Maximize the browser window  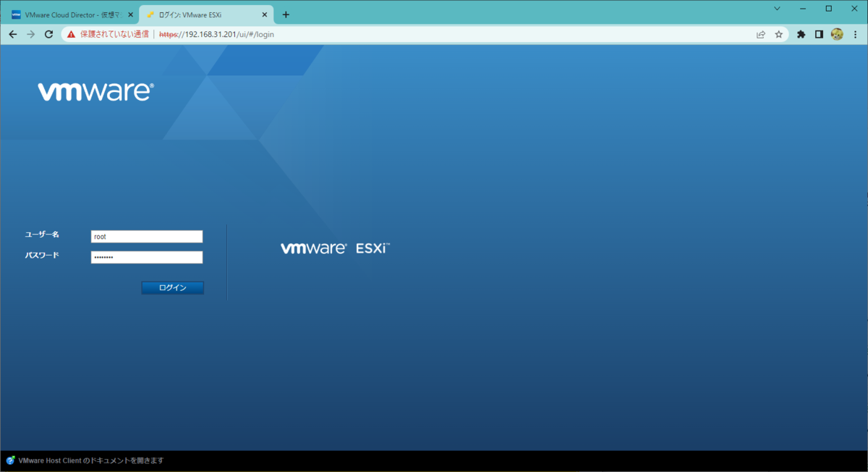click(829, 9)
